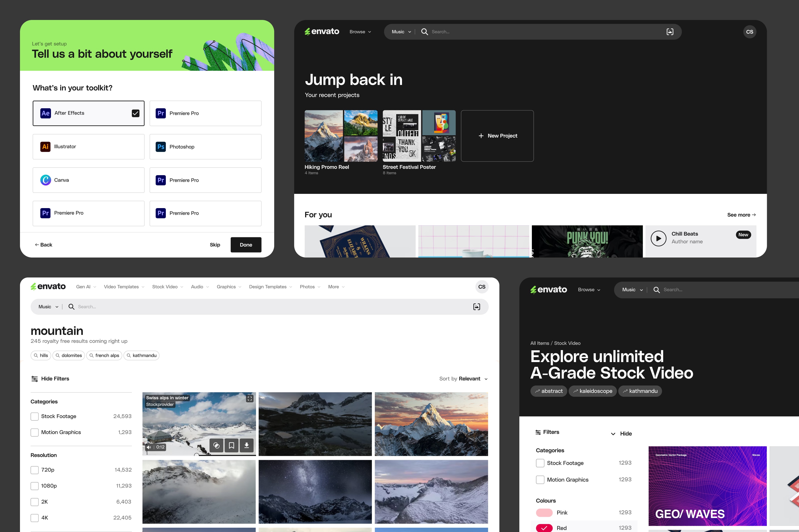Image resolution: width=799 pixels, height=532 pixels.
Task: Play the Chill Beats track
Action: [x=658, y=238]
